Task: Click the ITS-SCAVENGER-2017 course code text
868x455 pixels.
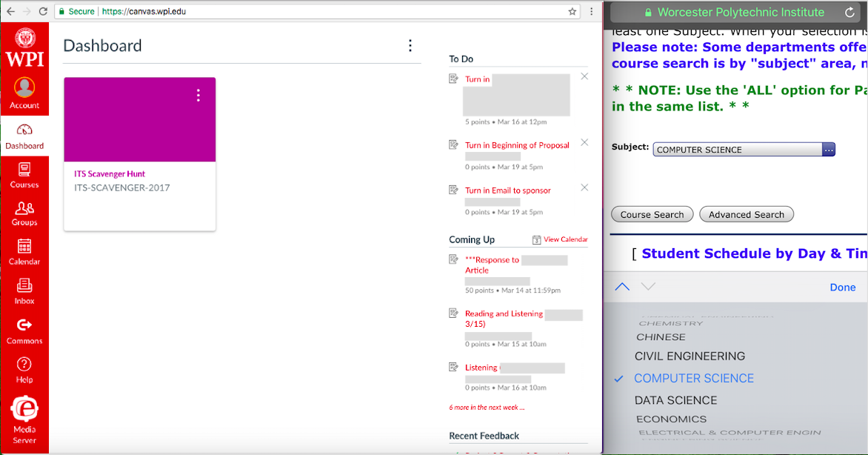Action: point(121,188)
